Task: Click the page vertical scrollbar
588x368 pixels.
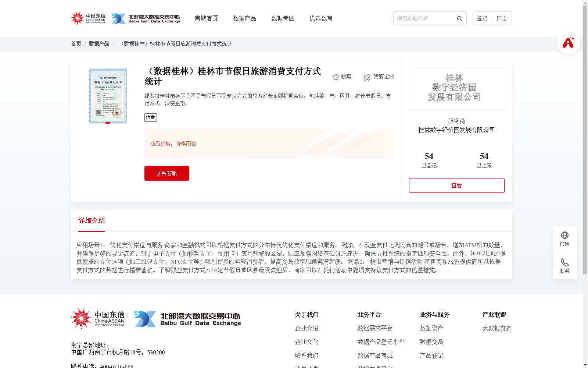Action: 585,140
